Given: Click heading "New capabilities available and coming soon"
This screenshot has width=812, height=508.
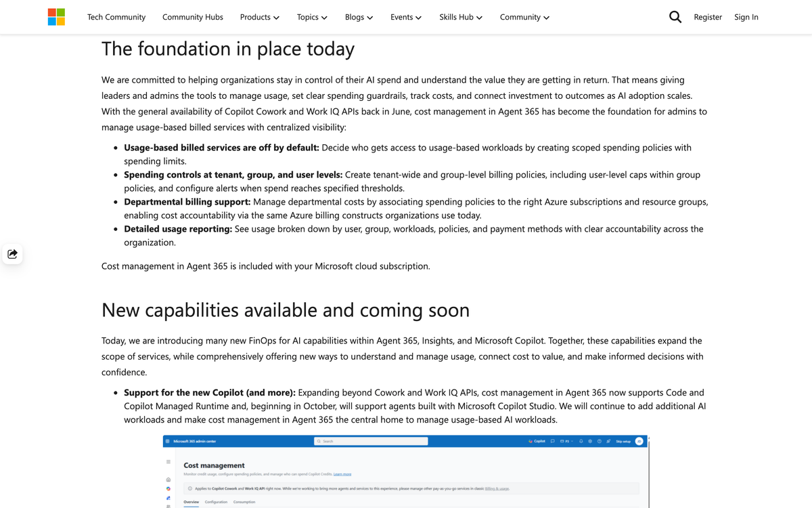Looking at the screenshot, I should click(286, 310).
